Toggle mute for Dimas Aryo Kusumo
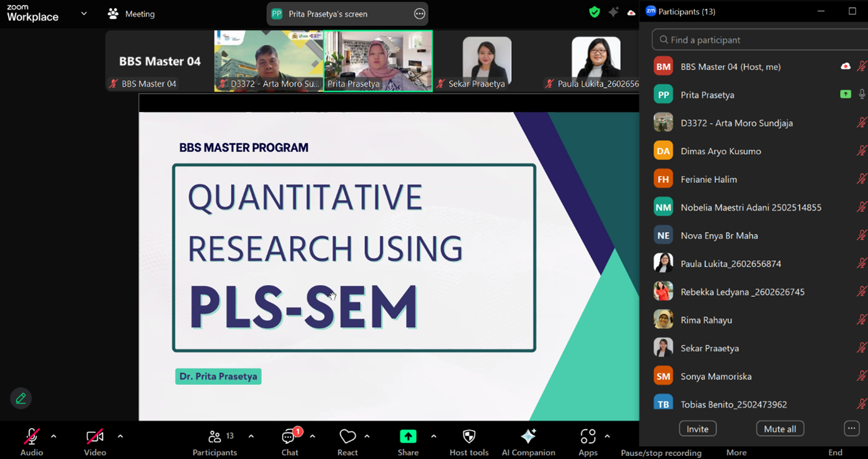The image size is (868, 459). click(861, 151)
